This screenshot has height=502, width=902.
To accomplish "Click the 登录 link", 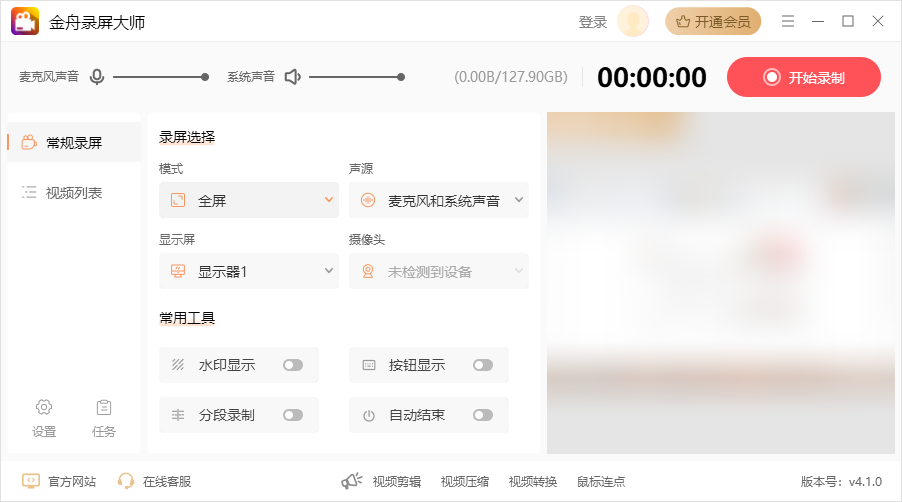I will point(593,22).
